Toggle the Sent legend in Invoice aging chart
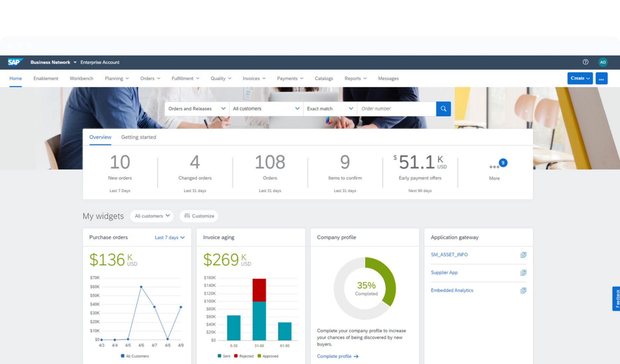The image size is (620, 364). click(x=223, y=356)
